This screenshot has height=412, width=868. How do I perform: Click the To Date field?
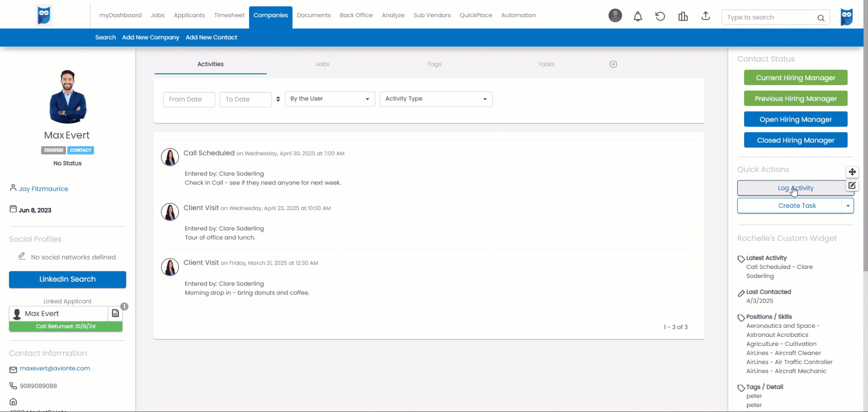(x=245, y=99)
